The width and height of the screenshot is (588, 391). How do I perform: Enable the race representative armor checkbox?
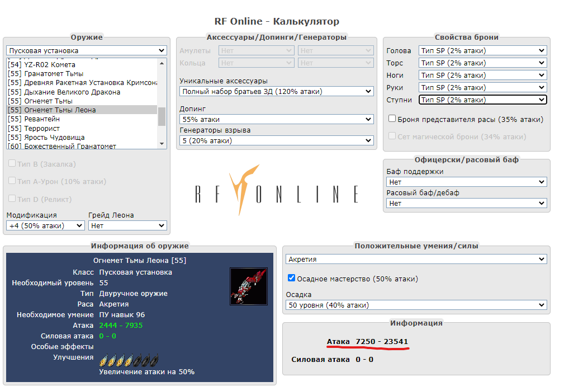(x=392, y=119)
